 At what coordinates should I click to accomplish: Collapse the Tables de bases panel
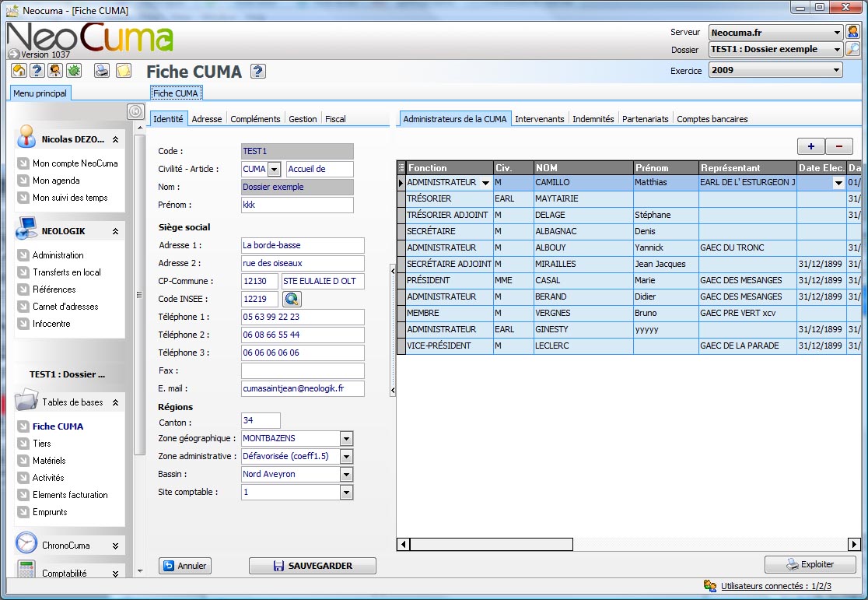pyautogui.click(x=115, y=403)
